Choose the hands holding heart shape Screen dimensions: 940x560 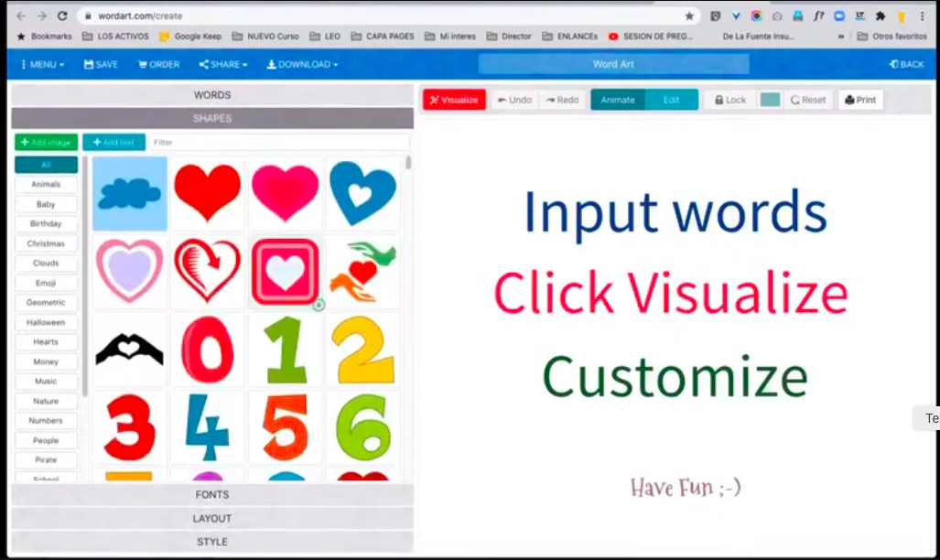tap(362, 272)
